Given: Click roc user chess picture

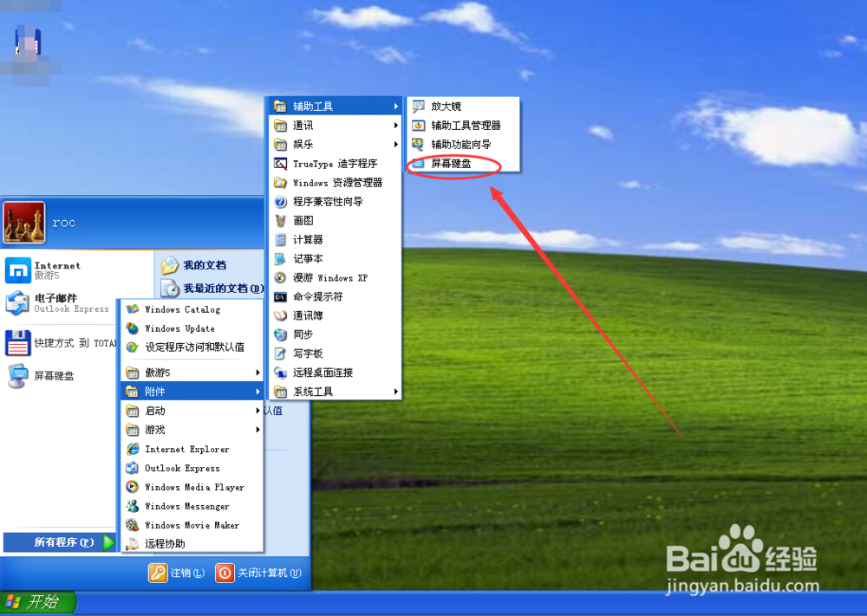Looking at the screenshot, I should 23,222.
